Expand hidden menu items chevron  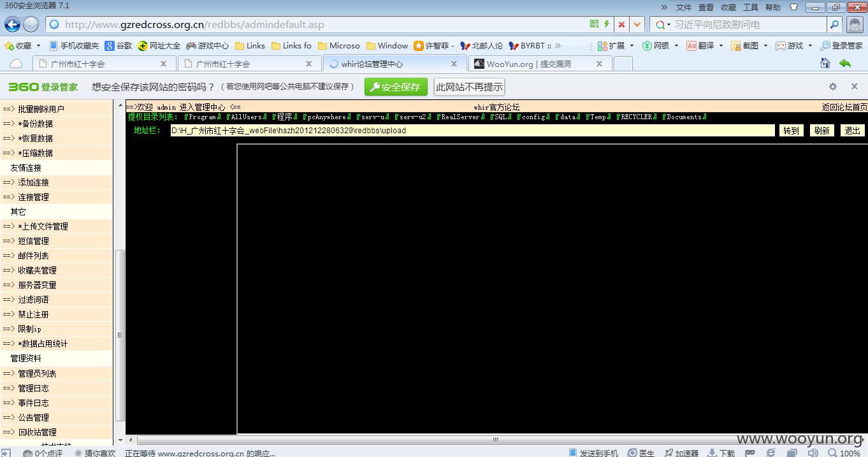(x=664, y=8)
